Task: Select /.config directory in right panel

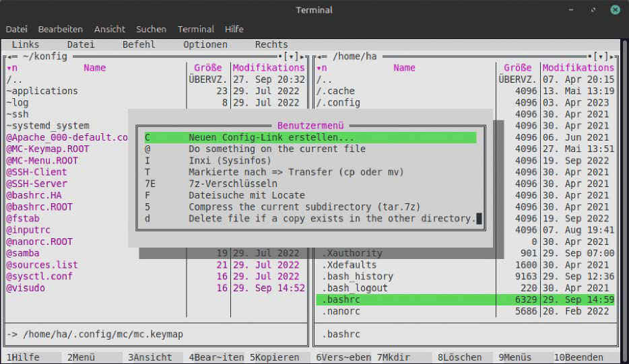Action: tap(338, 103)
